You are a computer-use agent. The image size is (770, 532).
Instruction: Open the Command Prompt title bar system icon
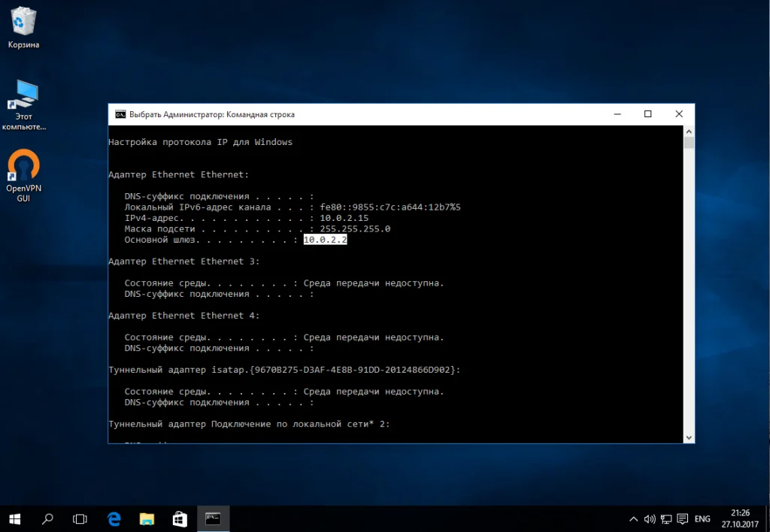[x=120, y=114]
